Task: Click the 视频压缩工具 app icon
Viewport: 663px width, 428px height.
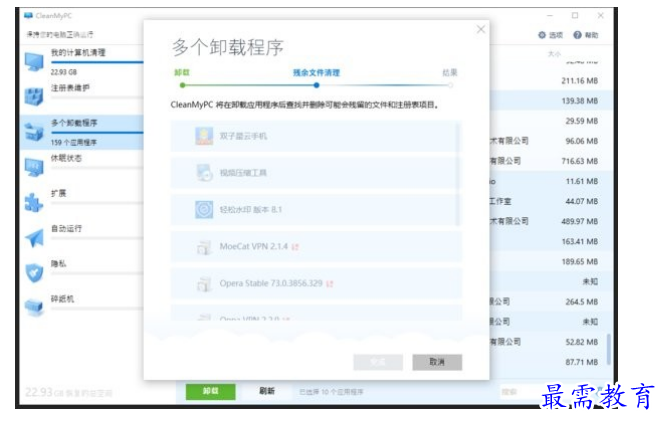Action: point(204,173)
